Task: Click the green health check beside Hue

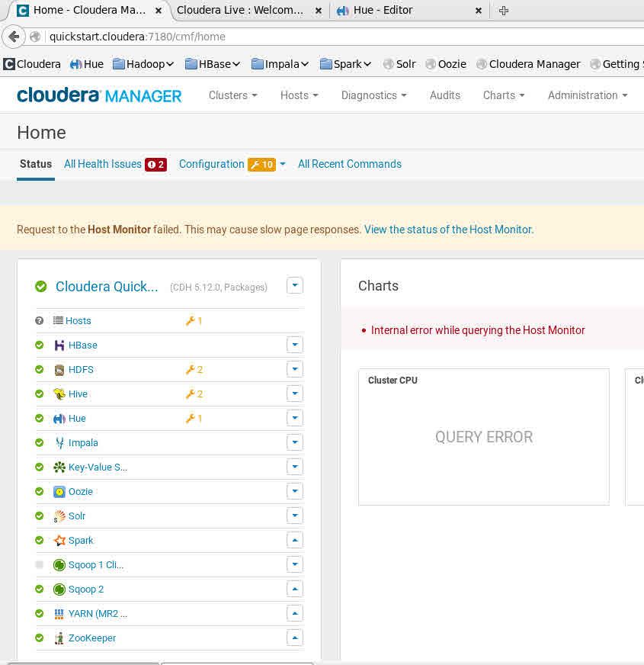Action: coord(40,418)
